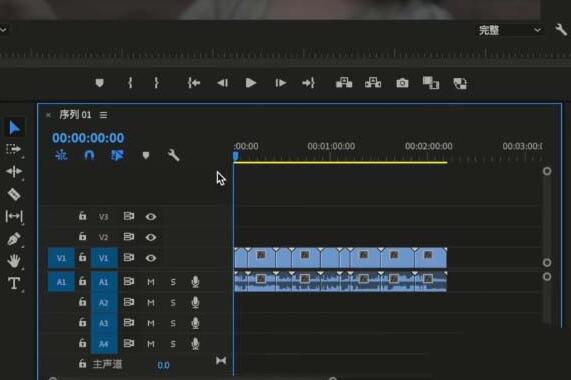Toggle V2 track output eye

[x=151, y=237]
